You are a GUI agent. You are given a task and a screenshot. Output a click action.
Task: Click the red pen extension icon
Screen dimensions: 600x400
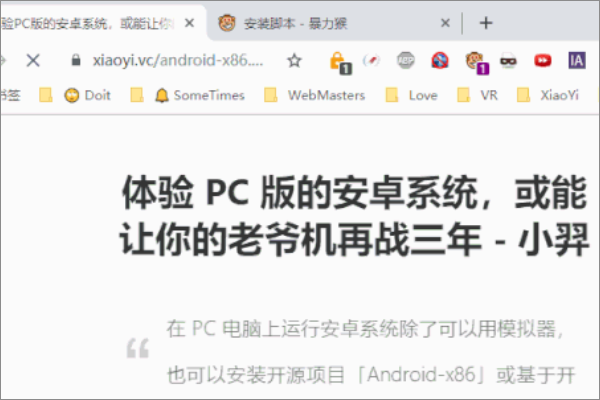tap(371, 60)
